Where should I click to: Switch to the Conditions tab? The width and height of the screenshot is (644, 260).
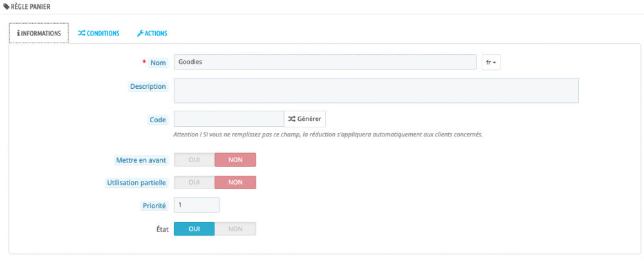[x=99, y=33]
